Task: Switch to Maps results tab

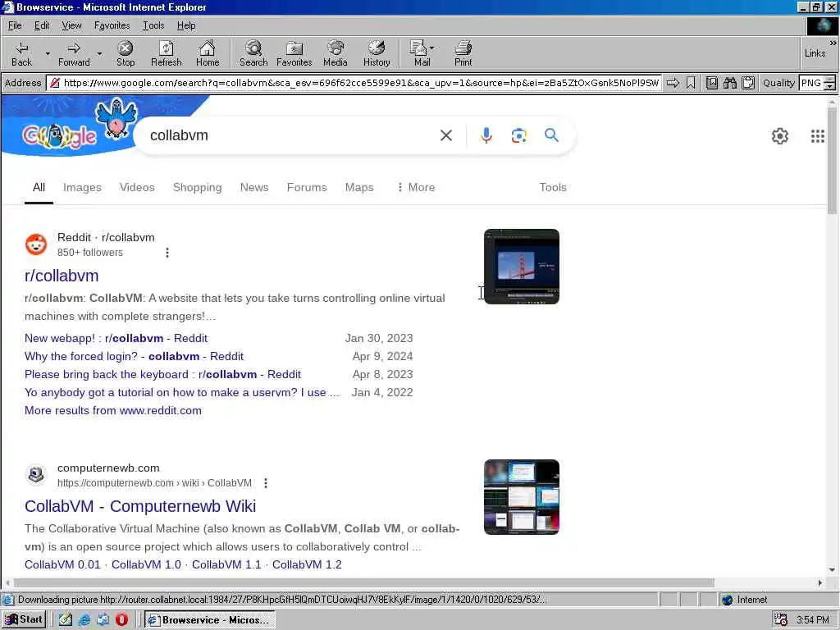Action: 359,187
